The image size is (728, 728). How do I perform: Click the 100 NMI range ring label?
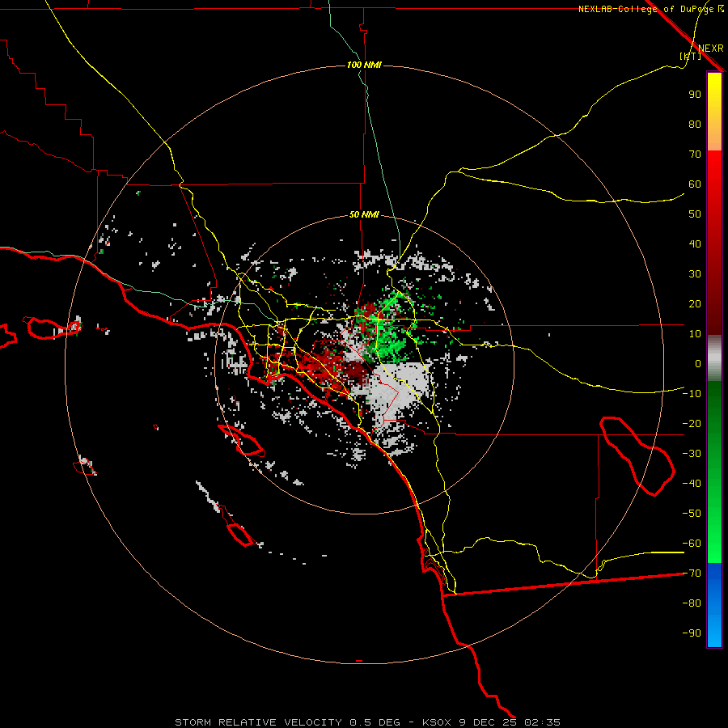[x=365, y=65]
